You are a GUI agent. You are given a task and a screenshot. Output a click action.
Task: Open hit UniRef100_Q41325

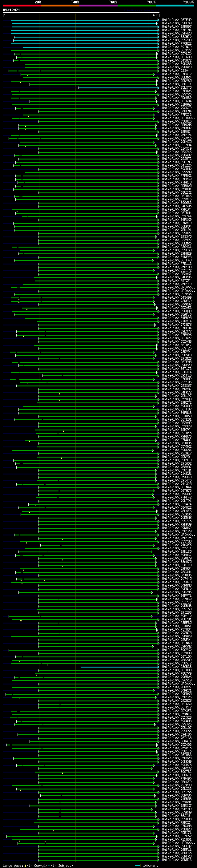click(177, 484)
